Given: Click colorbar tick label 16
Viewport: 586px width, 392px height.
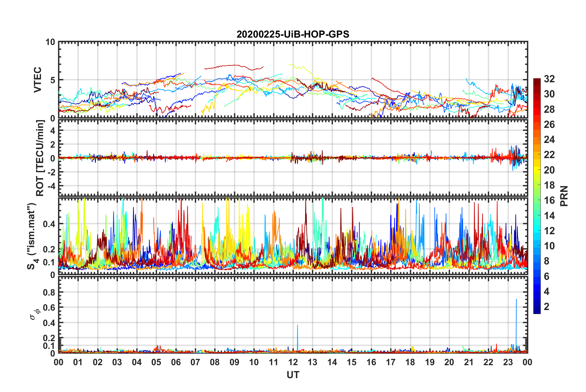Looking at the screenshot, I should point(549,200).
